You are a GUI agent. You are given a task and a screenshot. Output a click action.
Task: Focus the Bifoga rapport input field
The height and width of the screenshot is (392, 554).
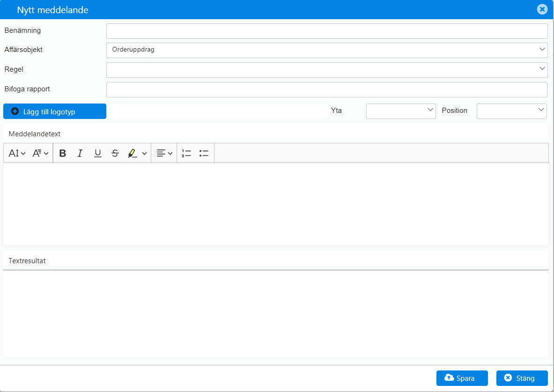click(x=327, y=90)
